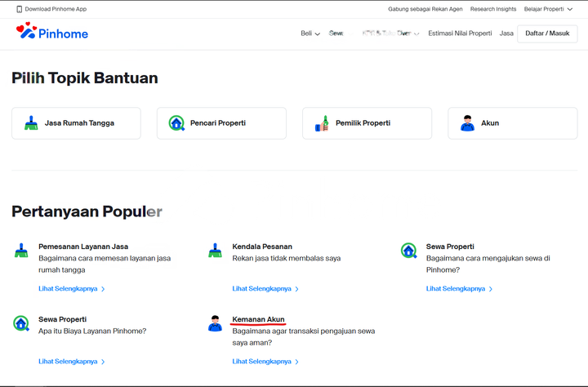
Task: Click Lihat Selengkapnya under Pemesanan Layanan Jasa
Action: point(71,289)
